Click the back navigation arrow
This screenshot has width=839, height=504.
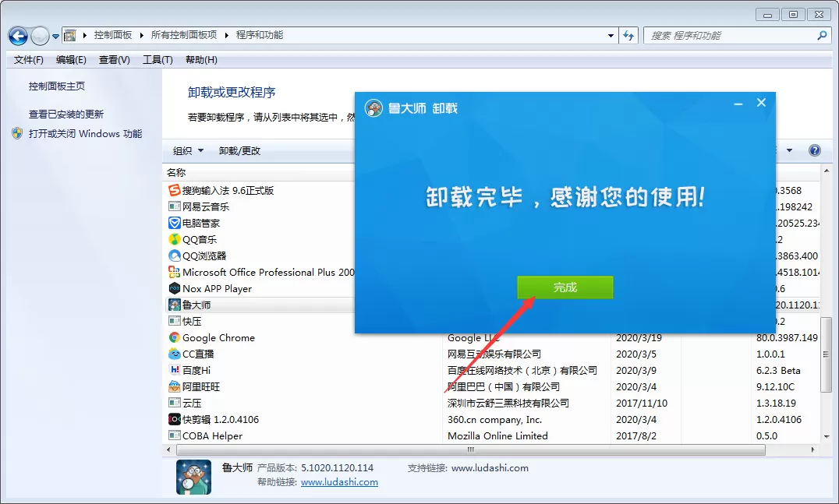pyautogui.click(x=18, y=37)
